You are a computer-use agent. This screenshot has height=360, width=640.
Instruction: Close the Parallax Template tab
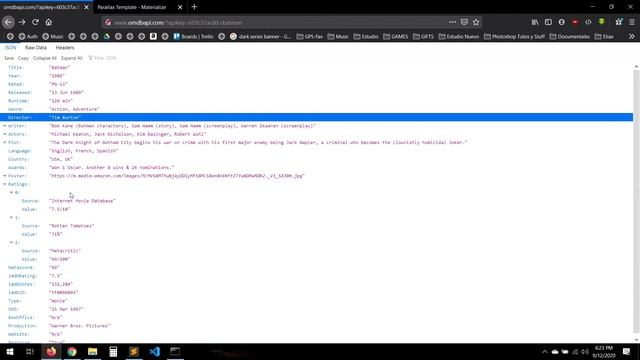tap(180, 7)
